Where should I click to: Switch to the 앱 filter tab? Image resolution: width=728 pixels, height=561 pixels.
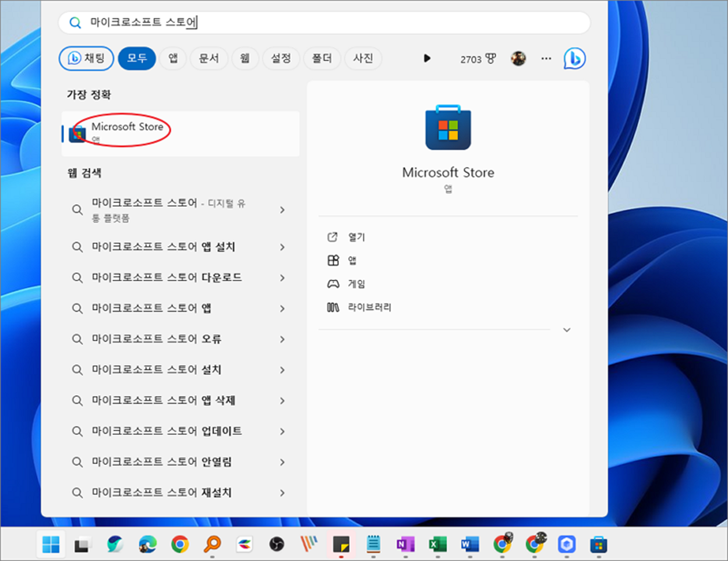(x=173, y=58)
